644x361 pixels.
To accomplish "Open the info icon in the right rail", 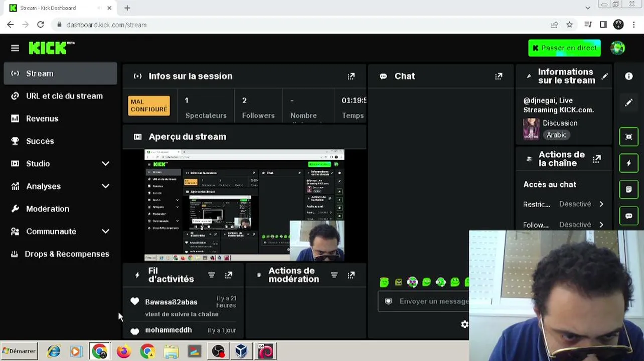I will coord(629,76).
